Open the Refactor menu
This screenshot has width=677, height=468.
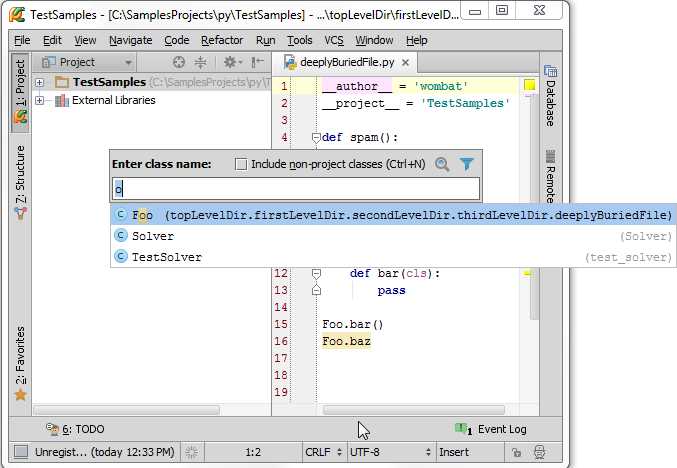pos(222,41)
